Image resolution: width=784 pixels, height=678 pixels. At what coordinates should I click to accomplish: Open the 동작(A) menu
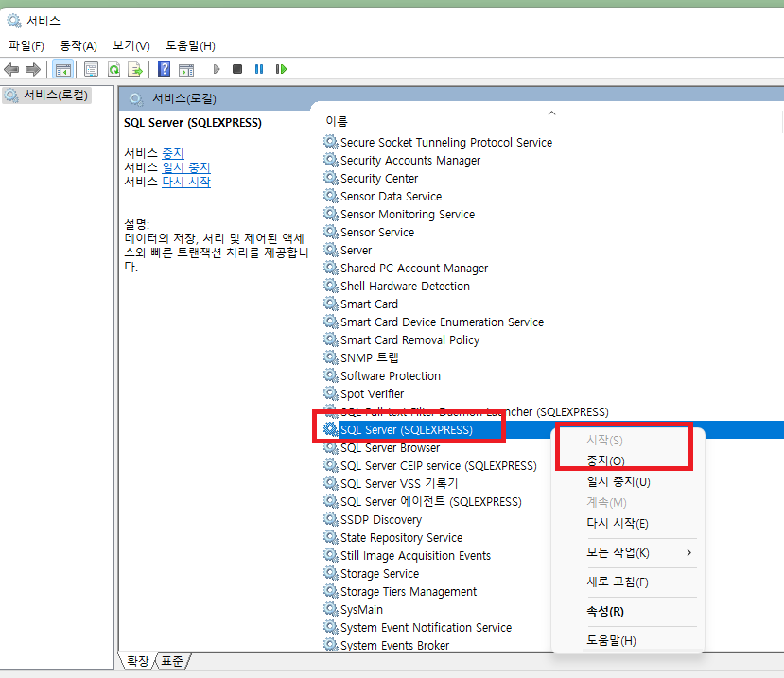tap(78, 46)
